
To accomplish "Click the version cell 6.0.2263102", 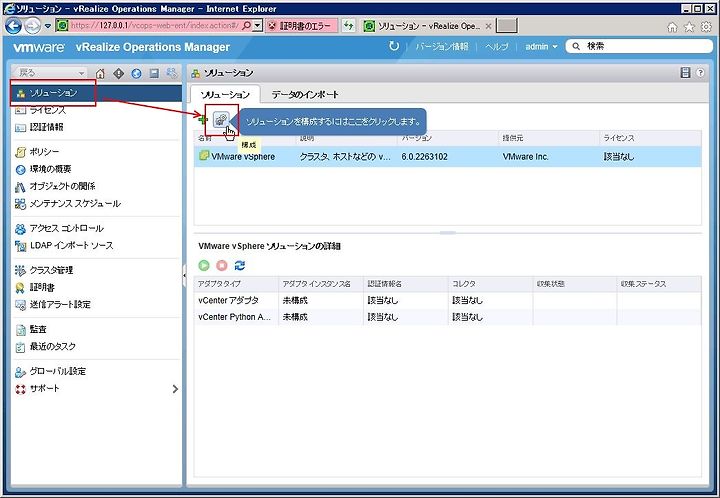I will click(x=424, y=157).
